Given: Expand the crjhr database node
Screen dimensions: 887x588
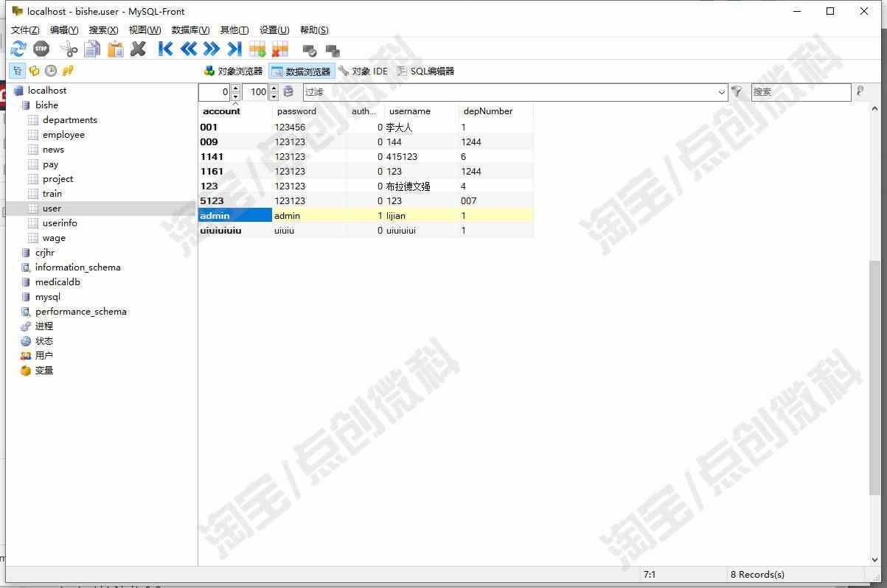Looking at the screenshot, I should point(45,253).
